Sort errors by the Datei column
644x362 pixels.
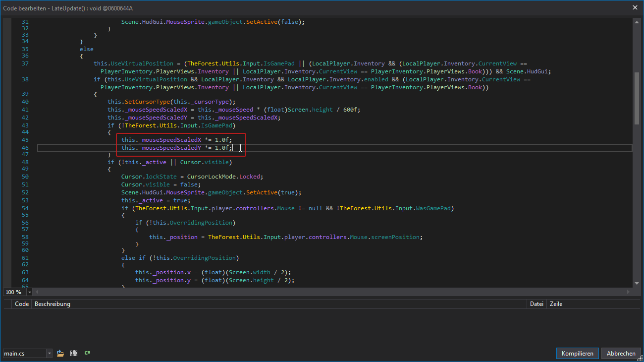coord(537,304)
